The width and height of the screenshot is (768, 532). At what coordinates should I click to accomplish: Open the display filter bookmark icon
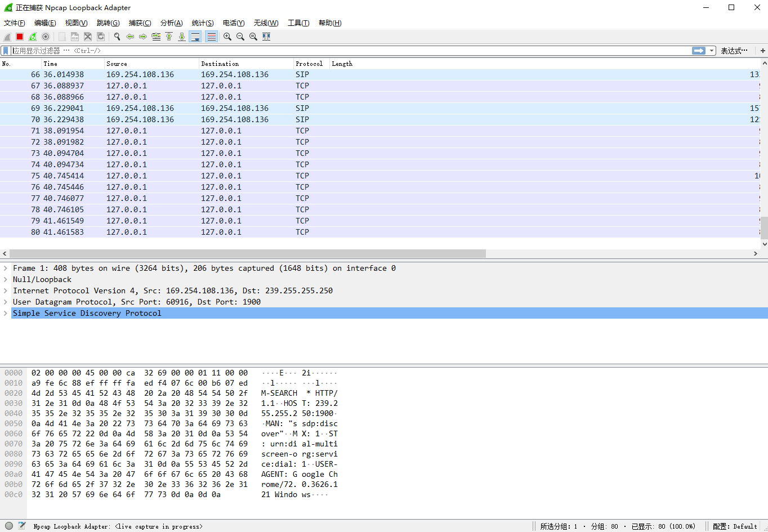6,50
